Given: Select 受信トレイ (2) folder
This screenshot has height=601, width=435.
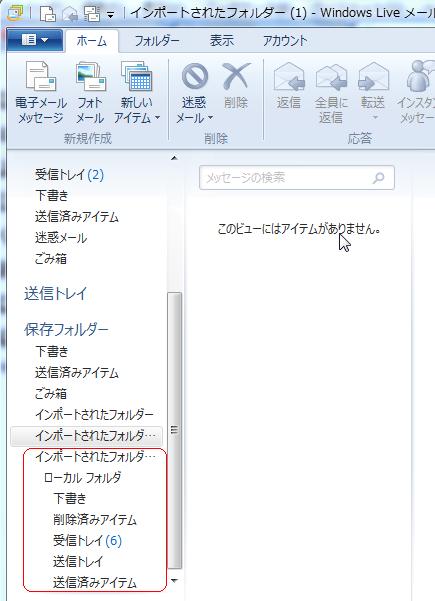Looking at the screenshot, I should point(69,175).
